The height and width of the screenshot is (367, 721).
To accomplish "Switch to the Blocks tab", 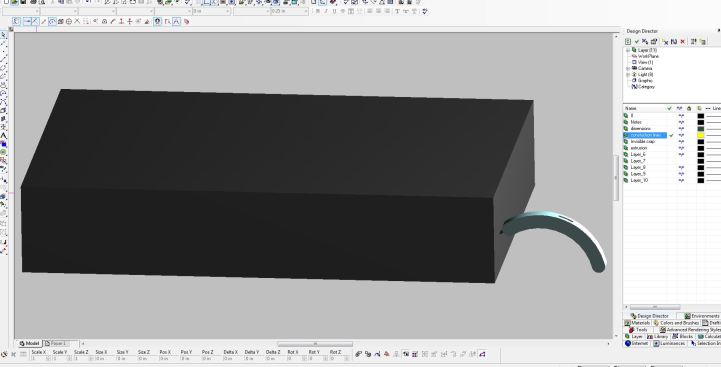I will [682, 337].
